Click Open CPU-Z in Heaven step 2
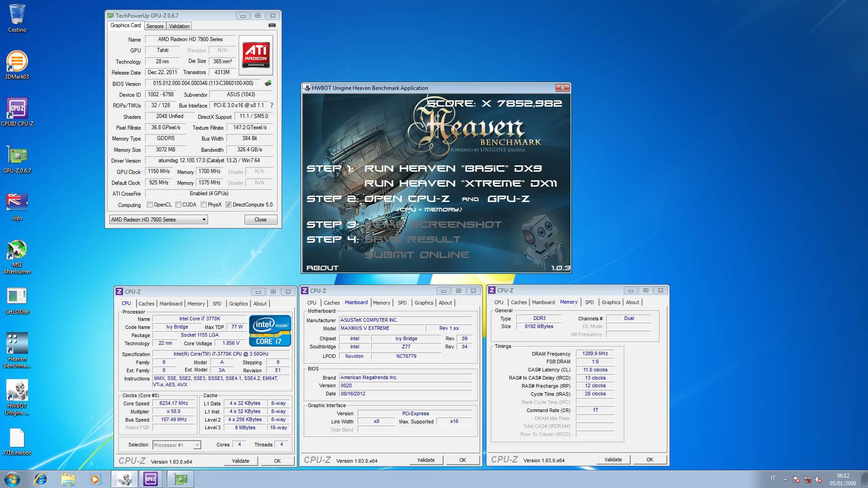The height and width of the screenshot is (488, 868). coord(407,199)
